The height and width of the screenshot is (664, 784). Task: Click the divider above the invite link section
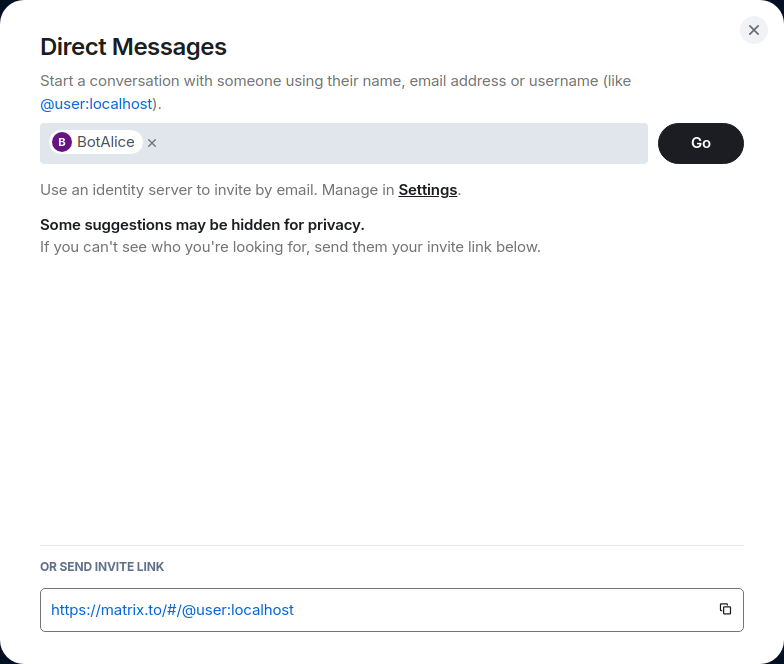[x=392, y=545]
